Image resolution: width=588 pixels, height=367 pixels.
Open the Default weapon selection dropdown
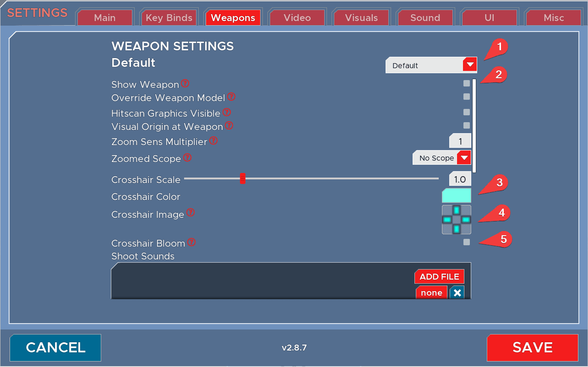tap(431, 65)
